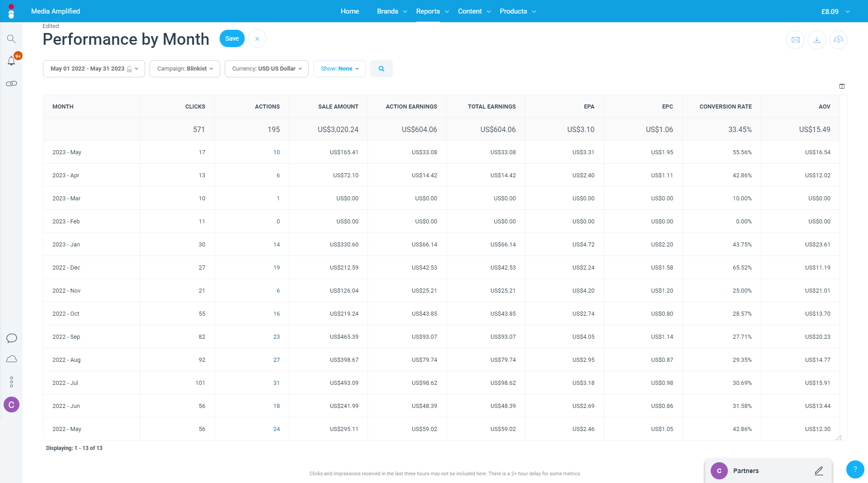Expand the Reports menu chevron
The image size is (868, 483).
[x=447, y=12]
